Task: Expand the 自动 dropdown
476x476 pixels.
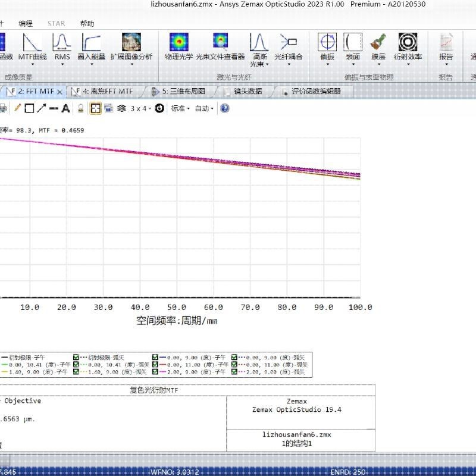Action: point(204,108)
